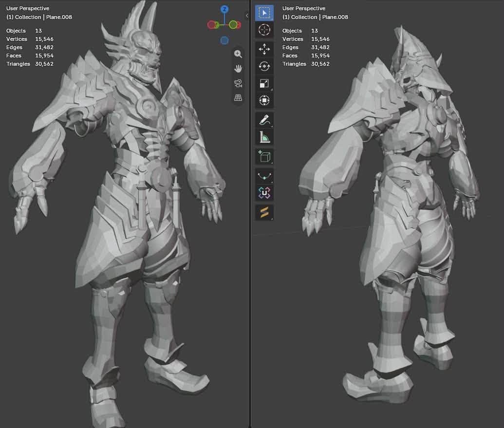Choose the 3D Cursor tool
This screenshot has width=504, height=428.
click(x=264, y=30)
